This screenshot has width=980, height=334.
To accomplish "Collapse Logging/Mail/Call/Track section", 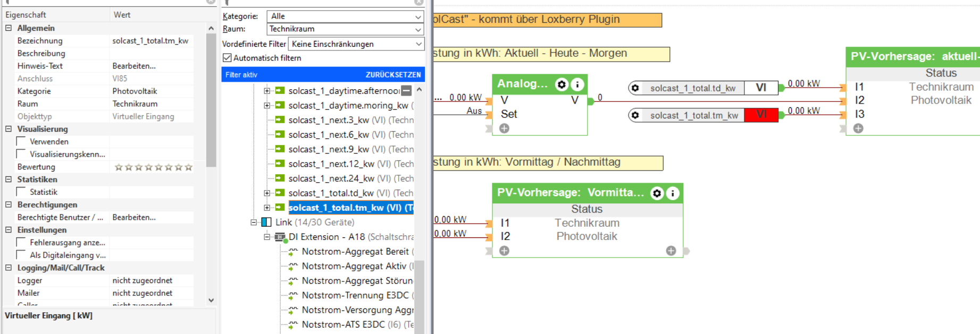I will tap(9, 268).
